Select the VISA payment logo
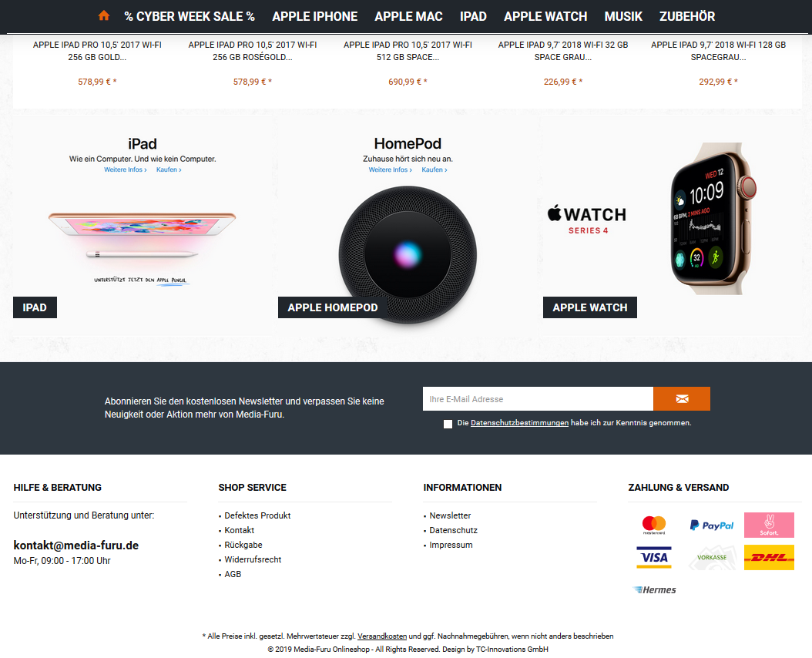The image size is (812, 658). pos(654,558)
